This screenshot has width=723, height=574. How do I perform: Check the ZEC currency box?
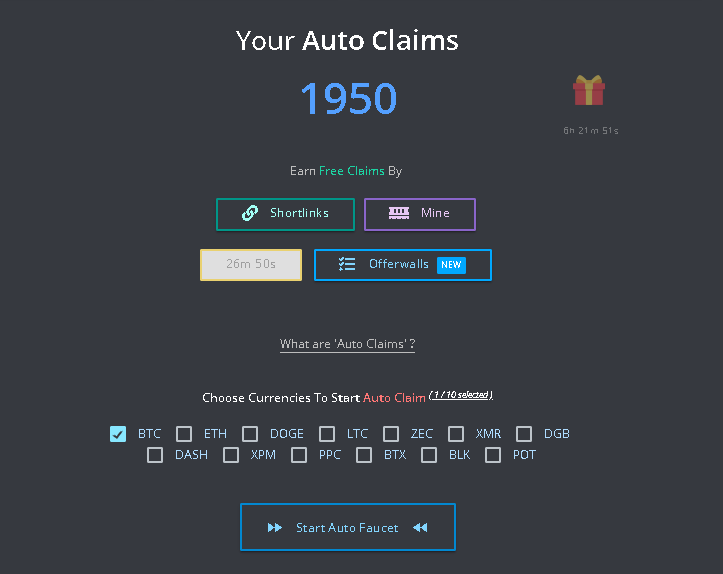[391, 434]
